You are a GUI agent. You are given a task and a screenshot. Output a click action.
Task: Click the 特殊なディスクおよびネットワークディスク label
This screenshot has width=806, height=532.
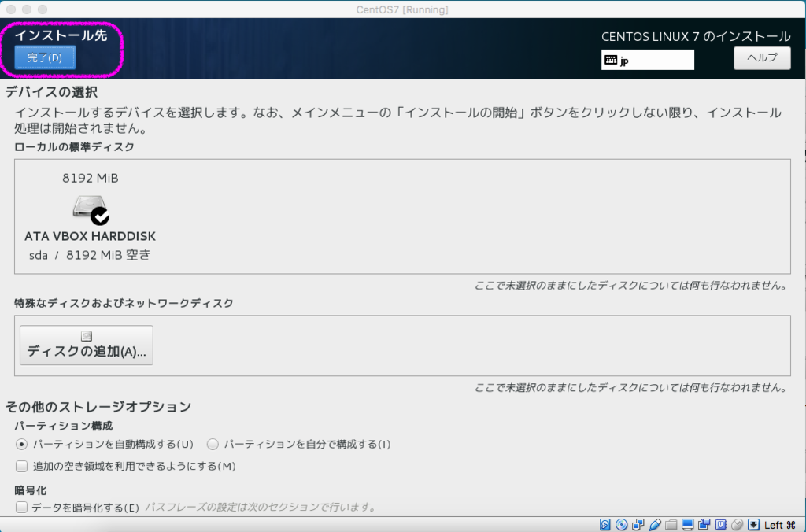pyautogui.click(x=124, y=303)
